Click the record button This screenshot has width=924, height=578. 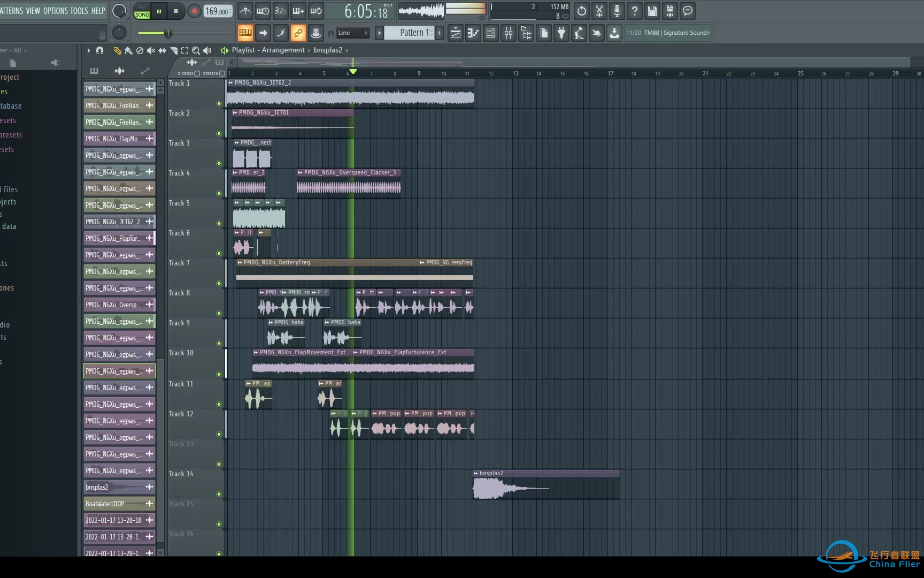(194, 11)
